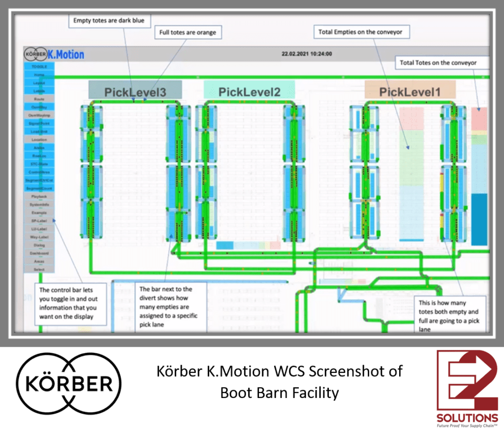The width and height of the screenshot is (504, 428).
Task: Open the Dialog window from the sidebar
Action: 39,245
